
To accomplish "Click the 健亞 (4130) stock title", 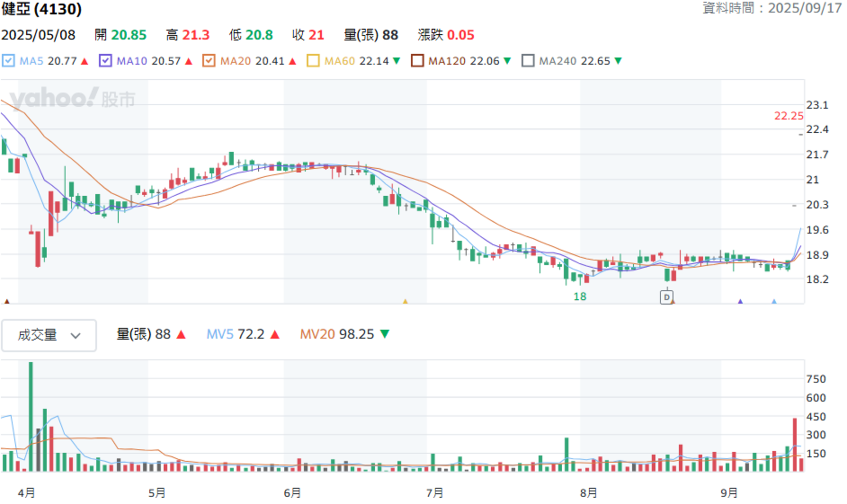I will pyautogui.click(x=42, y=9).
